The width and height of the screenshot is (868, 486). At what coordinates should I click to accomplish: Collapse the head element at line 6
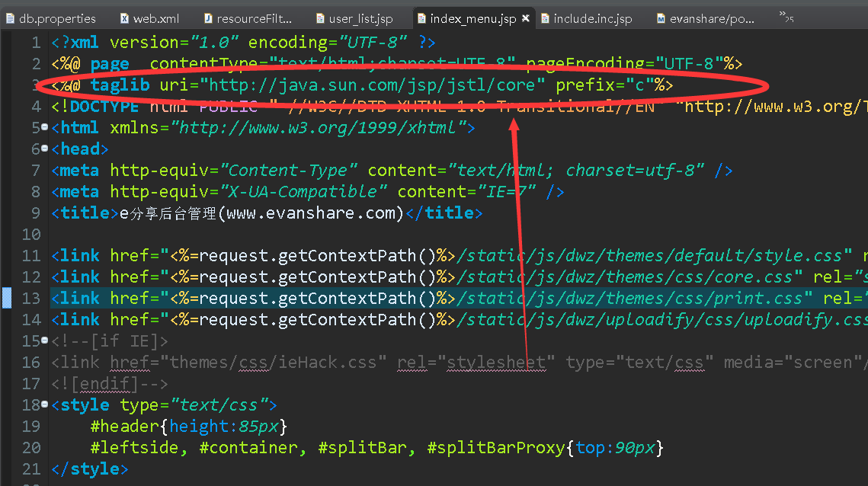pyautogui.click(x=45, y=149)
